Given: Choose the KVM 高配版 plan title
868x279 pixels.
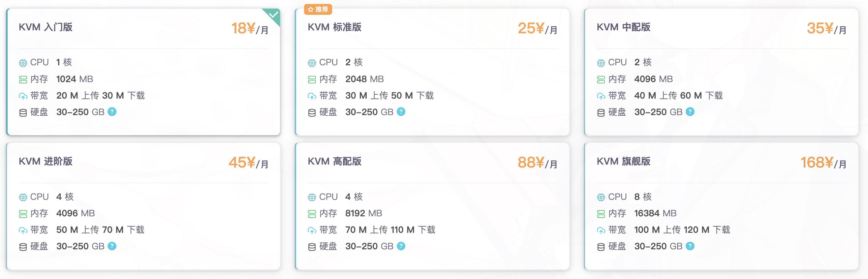Looking at the screenshot, I should 335,161.
